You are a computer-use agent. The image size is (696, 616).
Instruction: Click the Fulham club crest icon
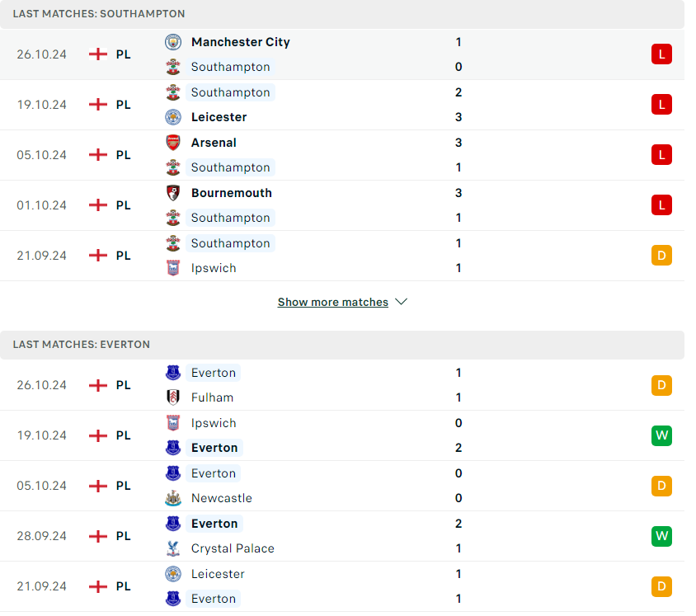[x=173, y=397]
